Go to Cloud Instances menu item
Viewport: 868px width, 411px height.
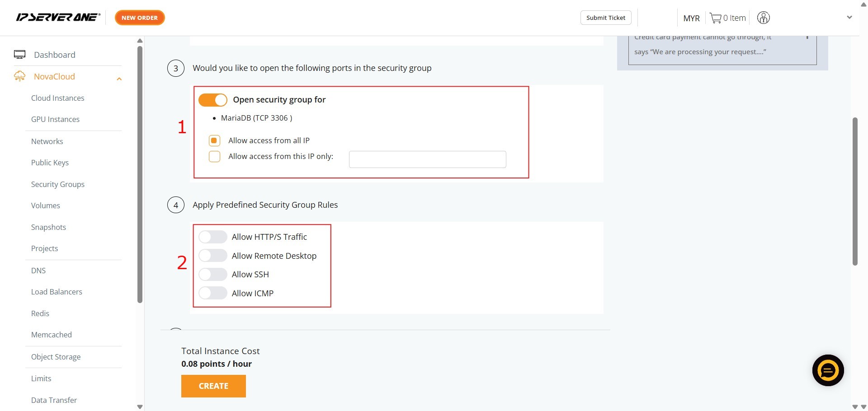[x=58, y=98]
